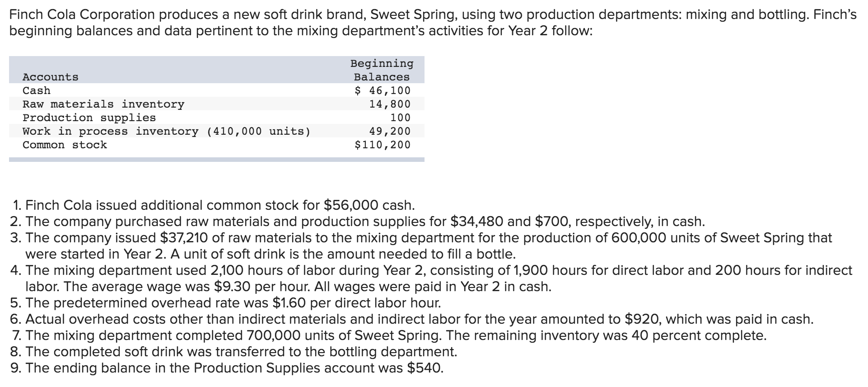Viewport: 868px width, 387px height.
Task: Click item 2 about purchasing raw materials
Action: coord(357,222)
